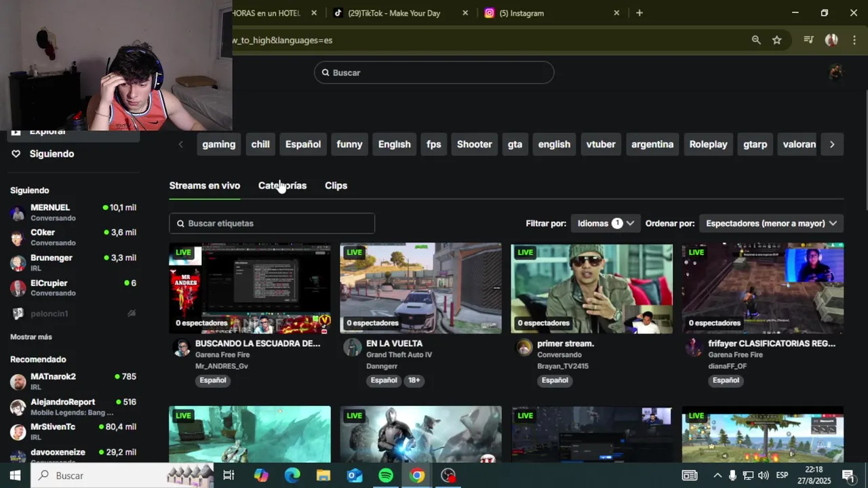Open volume control in system tray

pos(763,475)
